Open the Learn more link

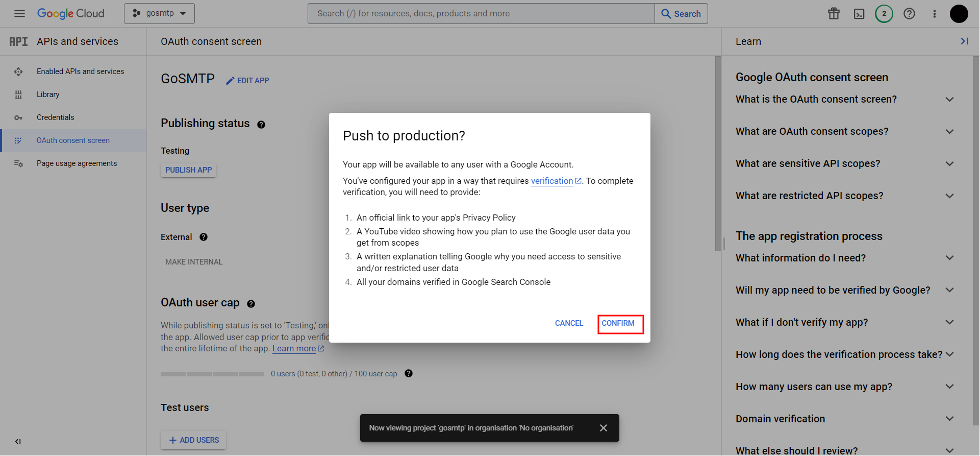[298, 349]
